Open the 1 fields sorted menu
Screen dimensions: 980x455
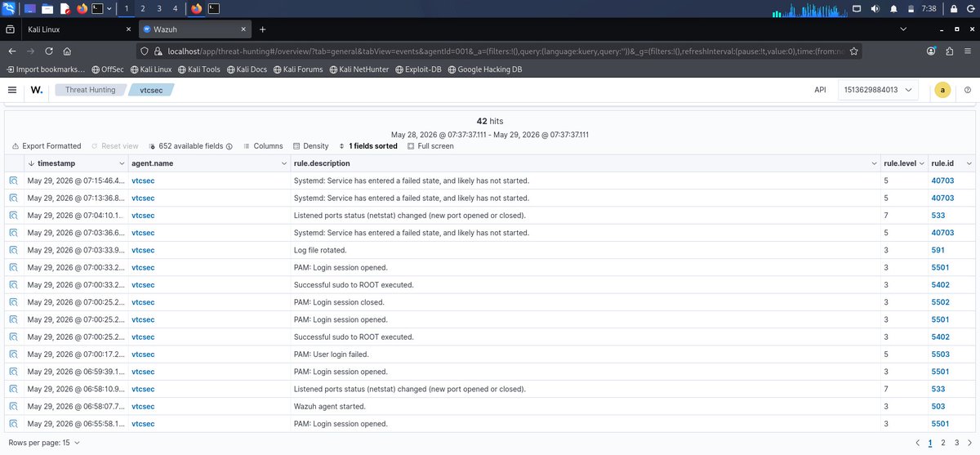367,146
